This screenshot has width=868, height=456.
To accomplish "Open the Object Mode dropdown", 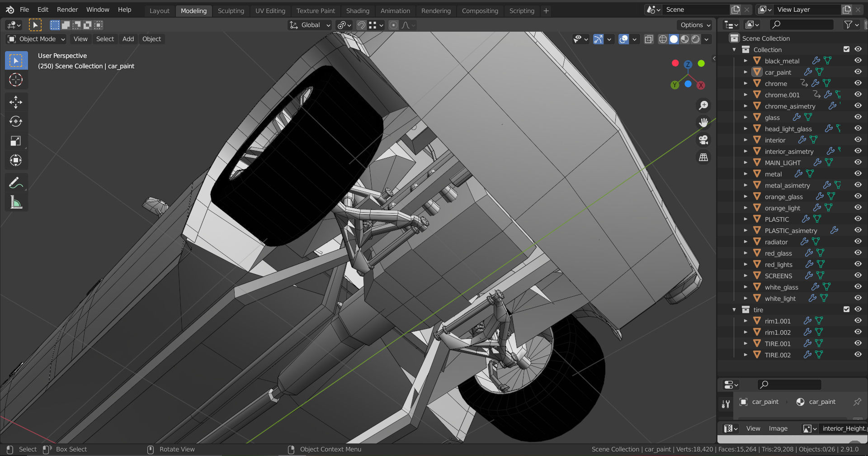I will click(x=37, y=39).
